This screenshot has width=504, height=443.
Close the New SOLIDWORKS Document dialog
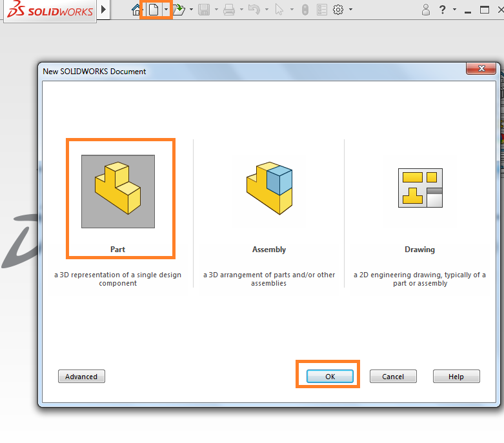[481, 69]
